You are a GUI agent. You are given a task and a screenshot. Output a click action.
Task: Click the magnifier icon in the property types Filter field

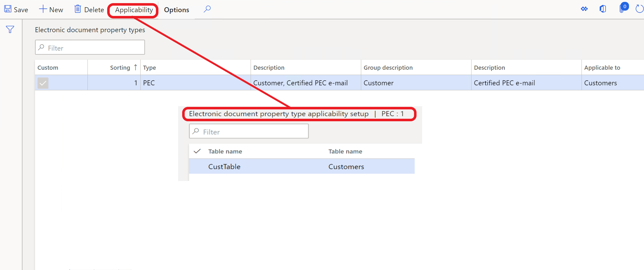(x=41, y=47)
